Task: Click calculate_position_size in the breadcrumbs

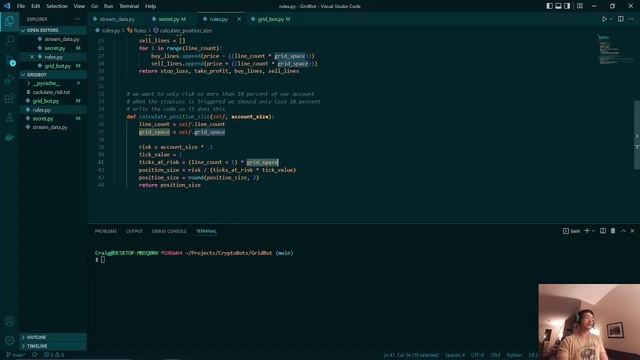Action: (182, 31)
